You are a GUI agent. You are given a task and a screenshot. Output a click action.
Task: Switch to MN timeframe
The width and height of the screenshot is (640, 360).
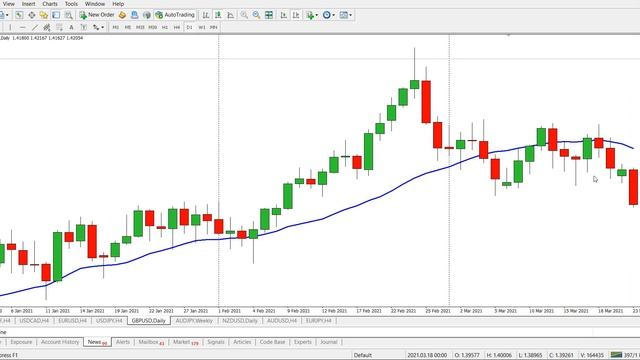coord(213,27)
